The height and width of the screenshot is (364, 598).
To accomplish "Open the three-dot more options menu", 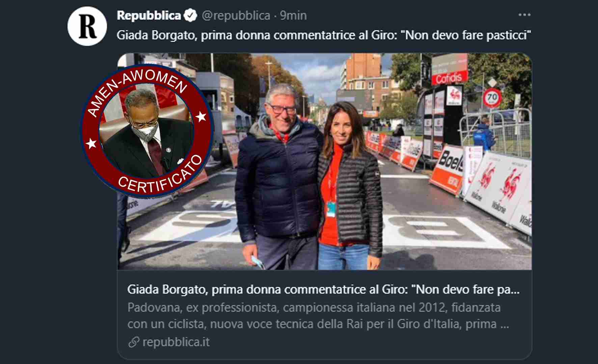I will [x=524, y=15].
